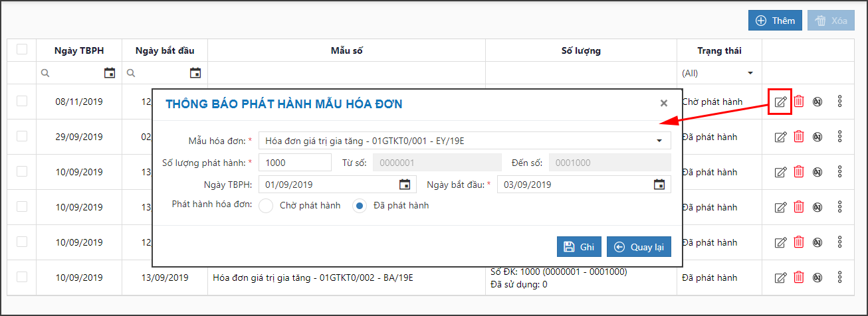
Task: Select Chờ phát hành radio option
Action: pyautogui.click(x=267, y=206)
